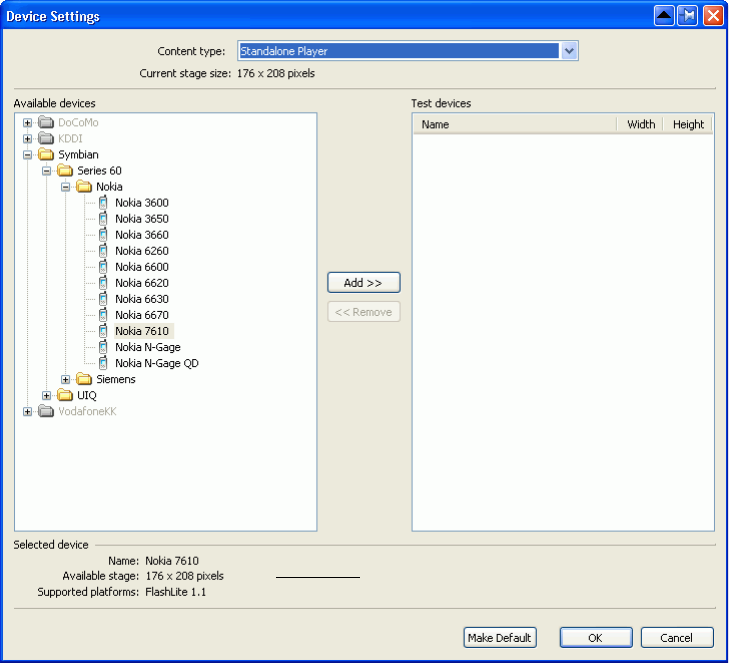
Task: Click the Symbian folder icon
Action: pos(46,155)
